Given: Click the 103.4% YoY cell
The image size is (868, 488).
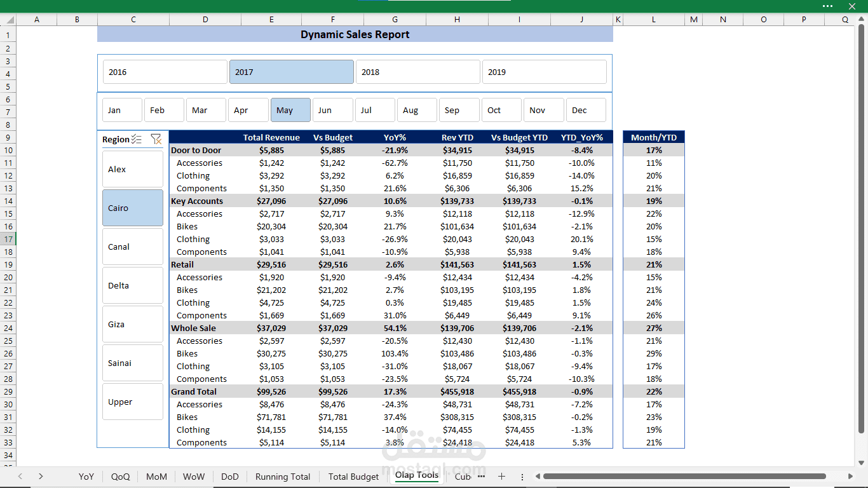Looking at the screenshot, I should (395, 353).
